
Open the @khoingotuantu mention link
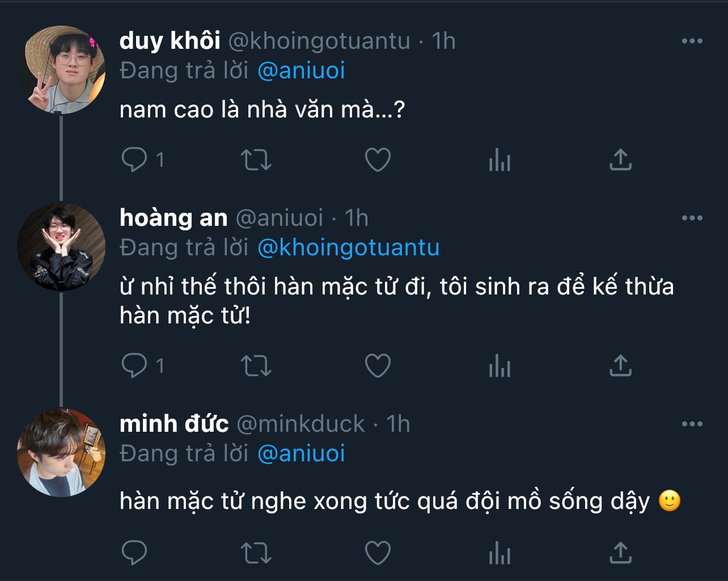[x=348, y=248]
